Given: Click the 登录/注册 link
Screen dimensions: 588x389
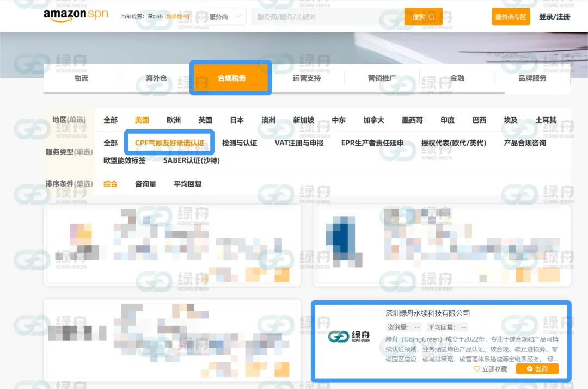Looking at the screenshot, I should [x=554, y=17].
